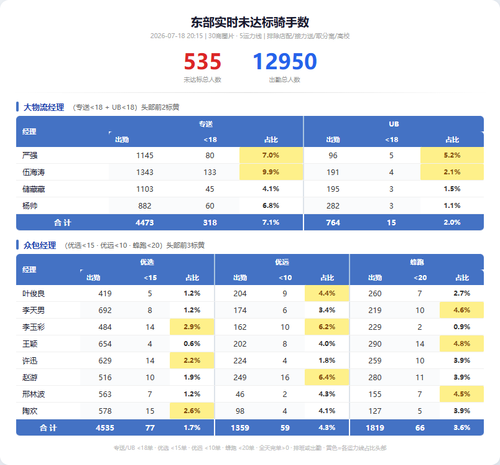
Task: Click the 127 attendance cell
Action: [375, 411]
